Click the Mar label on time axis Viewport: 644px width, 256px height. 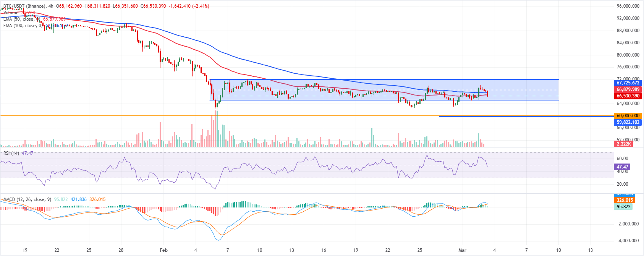coord(462,250)
